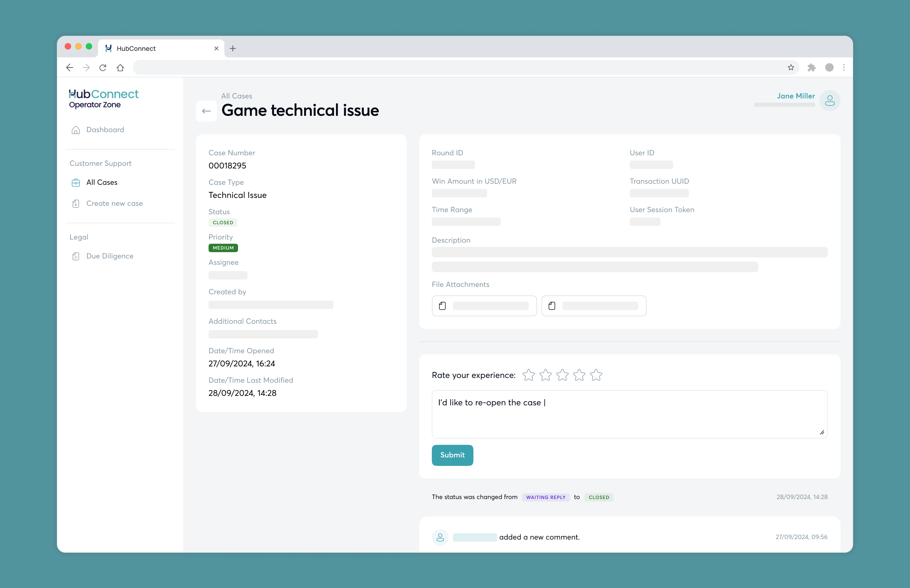Click the Create new case document icon

(x=76, y=203)
